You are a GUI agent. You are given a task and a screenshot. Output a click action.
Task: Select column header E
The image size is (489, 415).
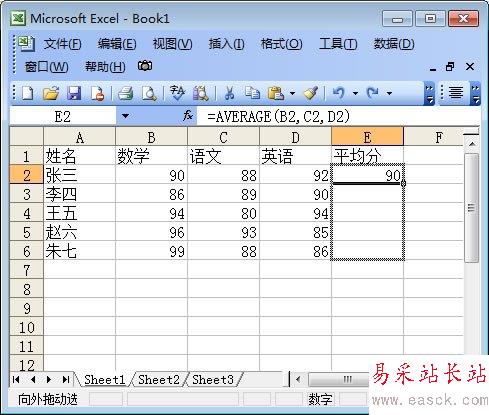pos(367,137)
